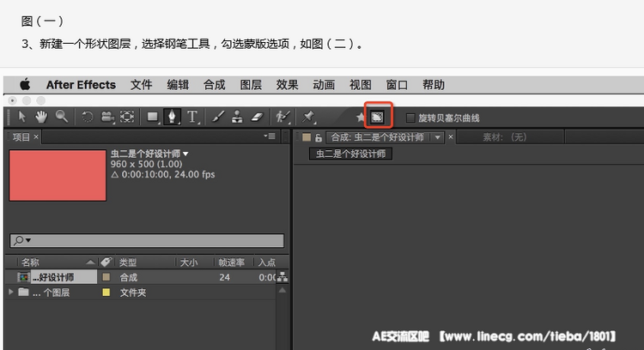
Task: Select the Rectangle shape tool
Action: [152, 117]
